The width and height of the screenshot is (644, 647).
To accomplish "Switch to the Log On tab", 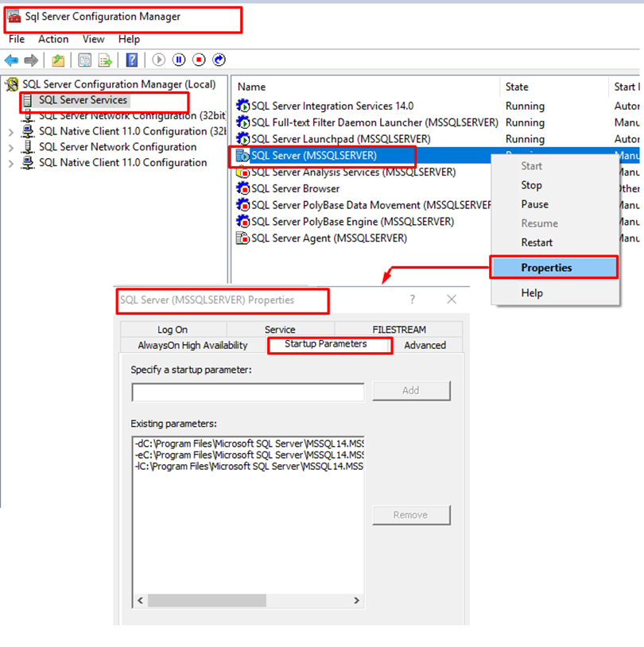I will pyautogui.click(x=173, y=329).
